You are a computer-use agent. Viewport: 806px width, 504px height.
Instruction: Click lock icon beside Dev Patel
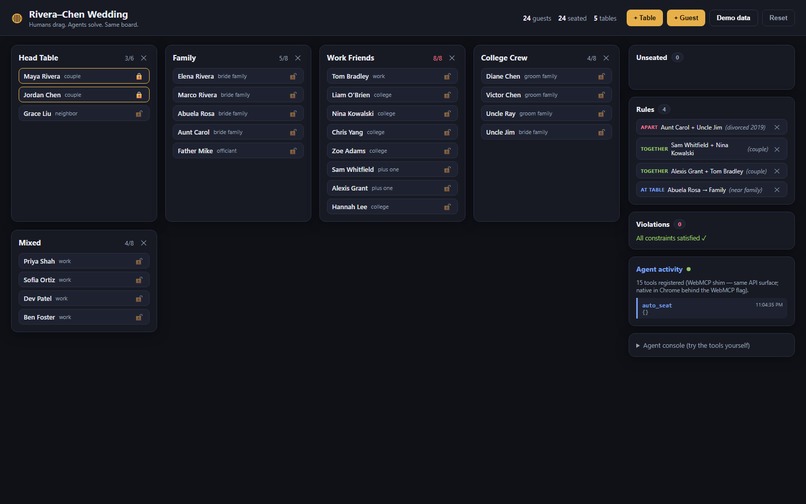[139, 298]
